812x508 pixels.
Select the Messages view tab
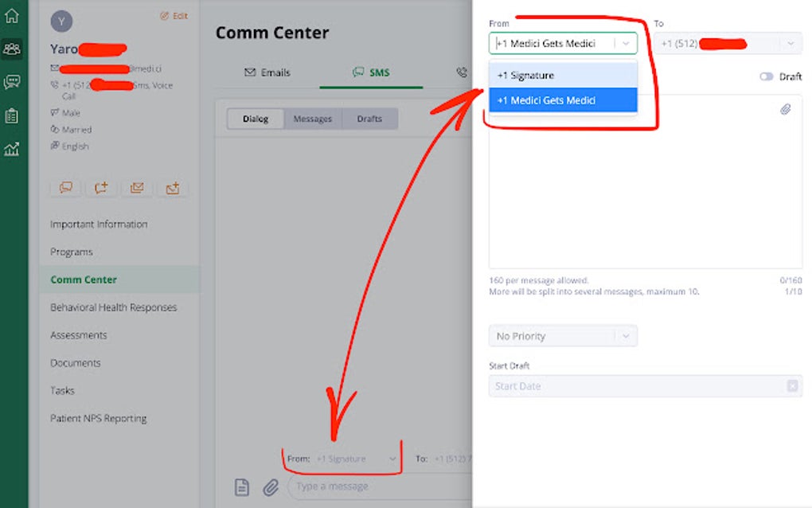312,119
